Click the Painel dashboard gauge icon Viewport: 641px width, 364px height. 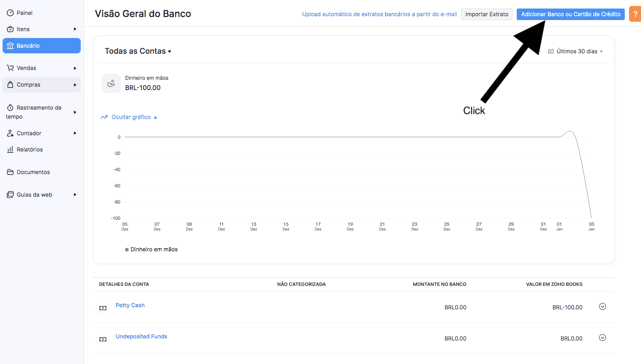[x=10, y=13]
